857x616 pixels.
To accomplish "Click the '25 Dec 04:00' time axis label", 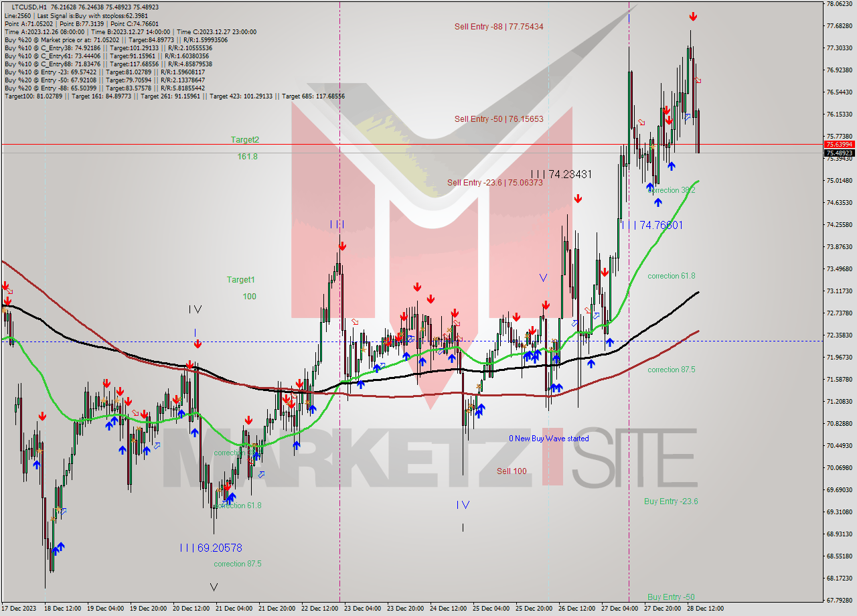I will click(x=491, y=609).
